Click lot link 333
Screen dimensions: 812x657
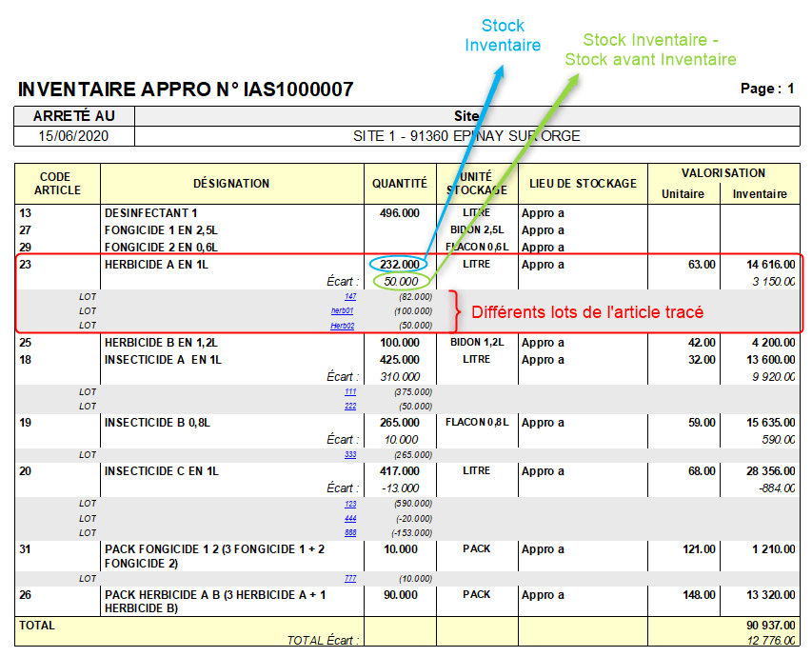[x=349, y=455]
